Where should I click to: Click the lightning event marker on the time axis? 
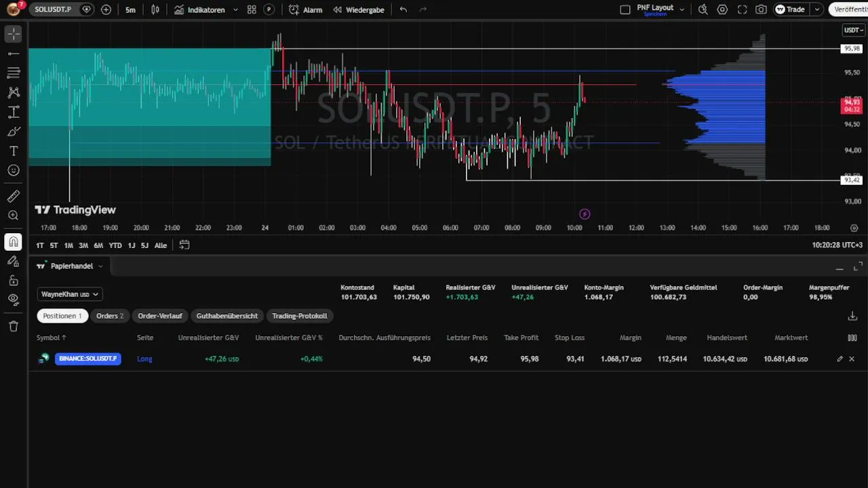(585, 214)
